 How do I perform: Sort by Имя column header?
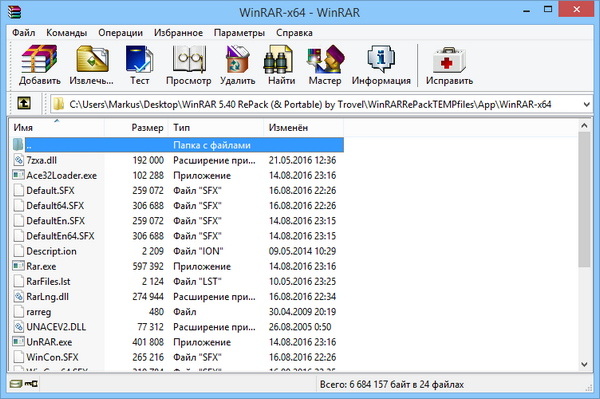(x=57, y=127)
